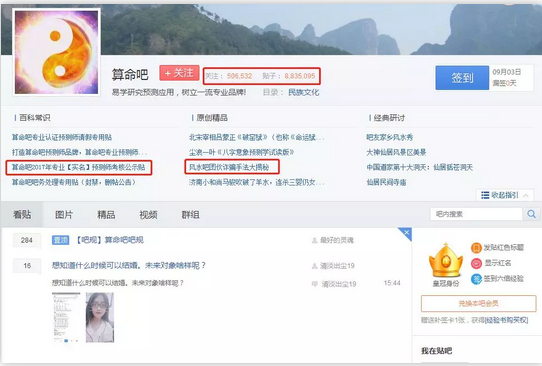The height and width of the screenshot is (366, 542).
Task: Click the magnifier search icon
Action: (x=531, y=214)
